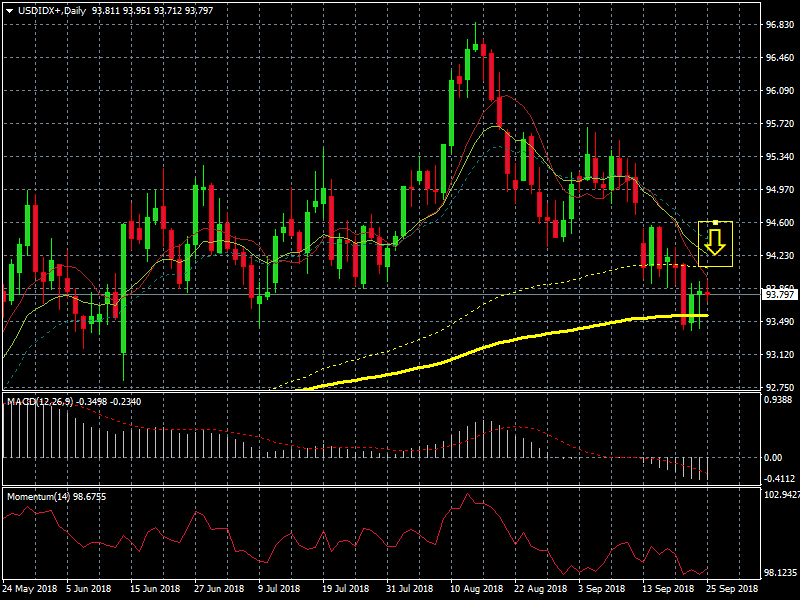Viewport: 800px width, 600px height.
Task: Select the MACD zero level 0.00 label
Action: (774, 457)
